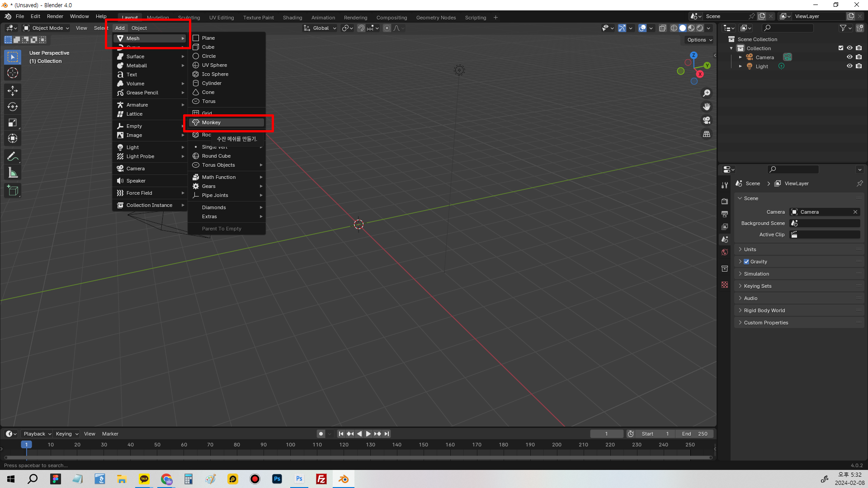This screenshot has height=488, width=868.
Task: Expand the Camera item in outliner
Action: 740,57
